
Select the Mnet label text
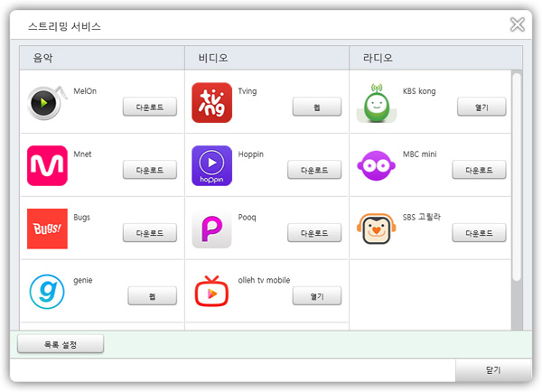(x=82, y=154)
